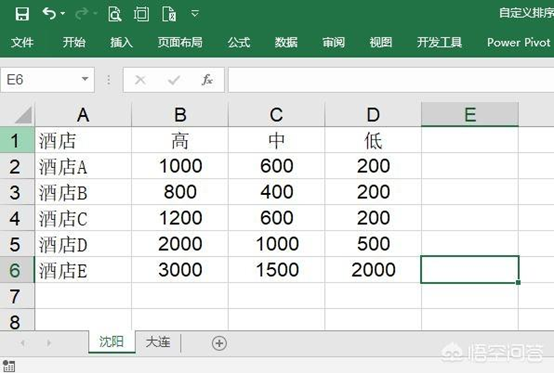This screenshot has width=554, height=373.
Task: Select column C header
Action: pyautogui.click(x=276, y=114)
